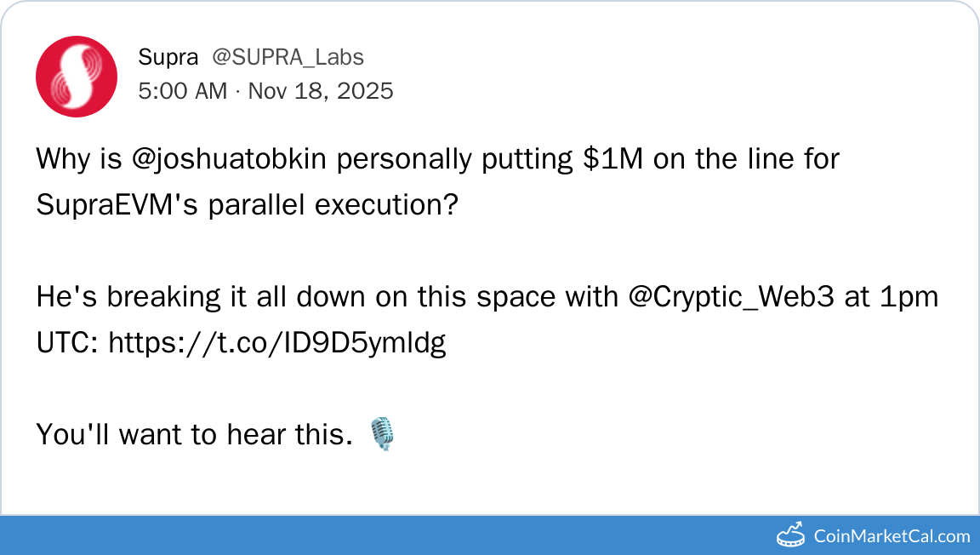This screenshot has height=555, width=980.
Task: Visit the CoinMarketCal.com watermark text
Action: (x=892, y=536)
